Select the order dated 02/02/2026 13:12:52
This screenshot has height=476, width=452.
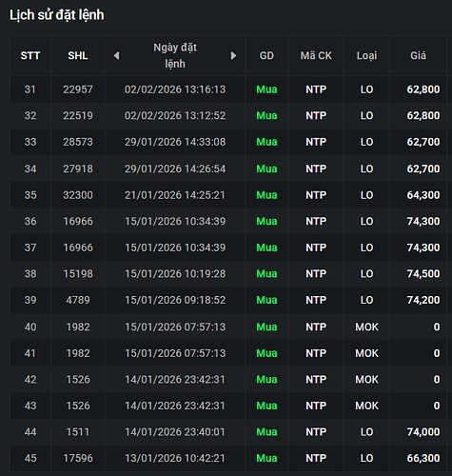click(228, 115)
